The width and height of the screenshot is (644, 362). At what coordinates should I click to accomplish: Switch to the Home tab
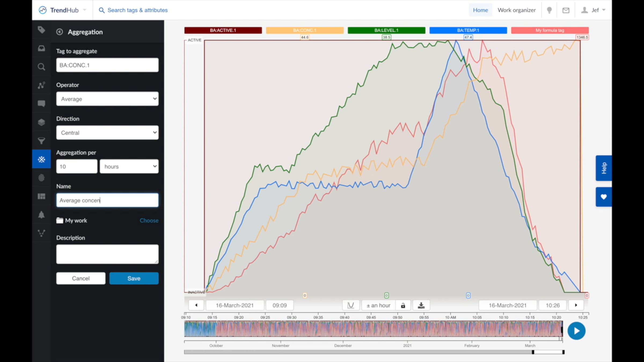480,10
